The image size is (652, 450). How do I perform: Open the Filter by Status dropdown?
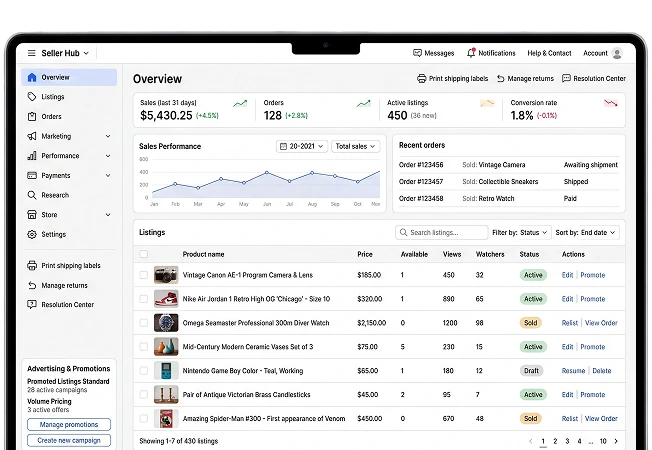click(x=534, y=232)
